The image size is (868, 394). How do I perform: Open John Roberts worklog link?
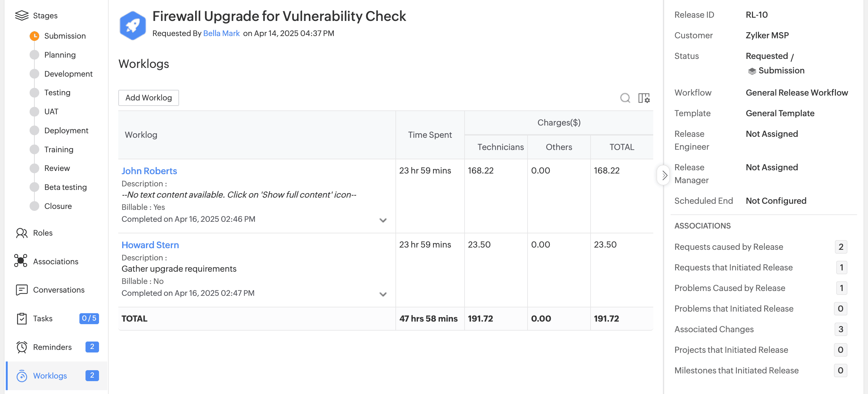point(149,171)
